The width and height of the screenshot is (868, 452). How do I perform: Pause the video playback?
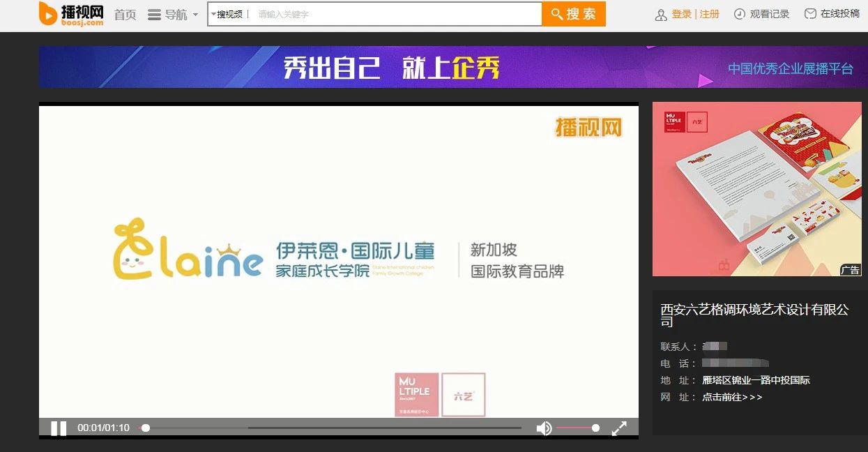[59, 428]
